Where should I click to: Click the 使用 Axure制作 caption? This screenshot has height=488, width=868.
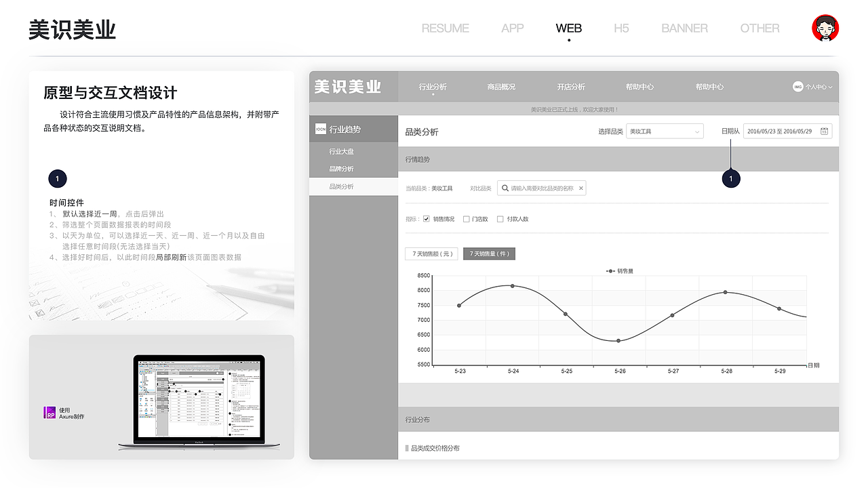tap(72, 413)
